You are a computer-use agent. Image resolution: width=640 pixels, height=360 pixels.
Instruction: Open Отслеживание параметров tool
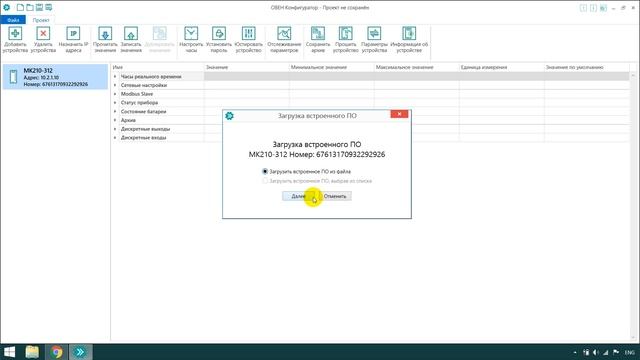[284, 40]
